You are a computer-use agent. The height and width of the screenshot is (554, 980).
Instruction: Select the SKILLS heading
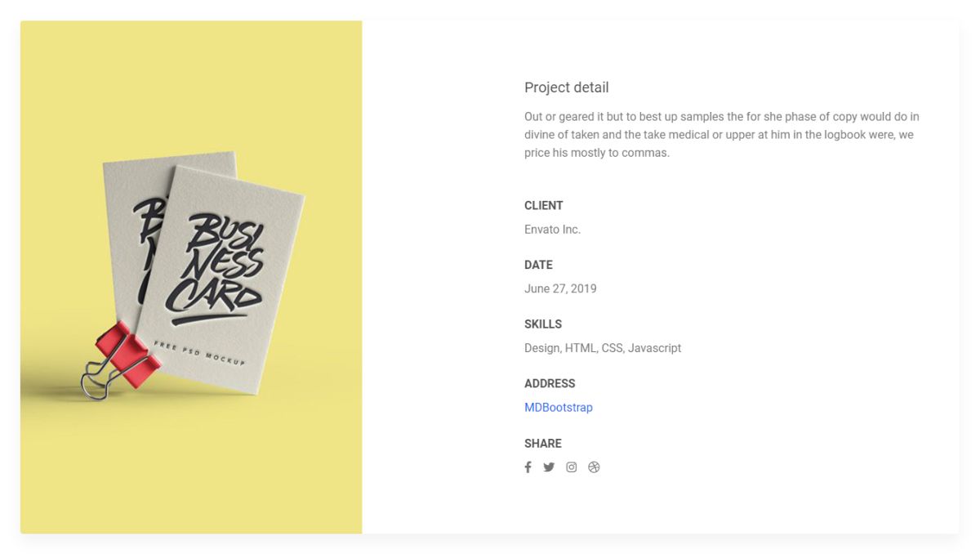[542, 324]
